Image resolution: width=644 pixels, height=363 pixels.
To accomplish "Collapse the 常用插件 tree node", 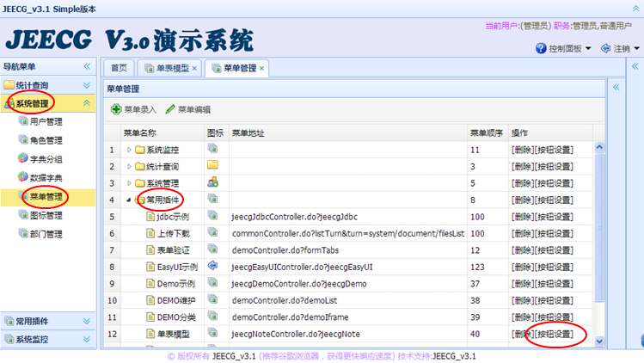I will point(129,200).
